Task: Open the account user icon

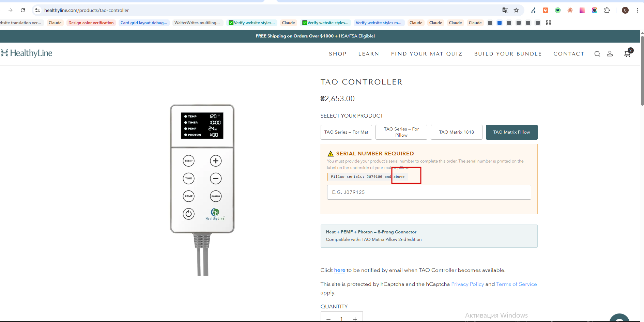Action: 610,54
